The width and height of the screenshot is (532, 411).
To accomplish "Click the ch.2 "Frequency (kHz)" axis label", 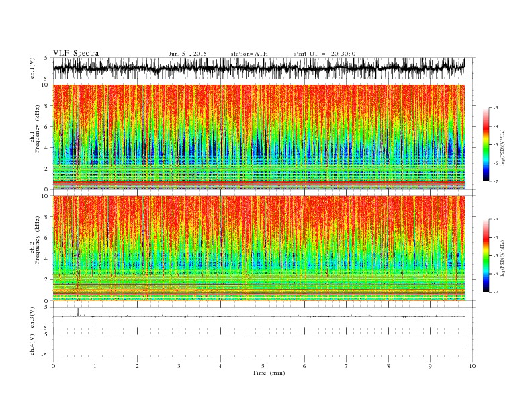I will 37,239.
